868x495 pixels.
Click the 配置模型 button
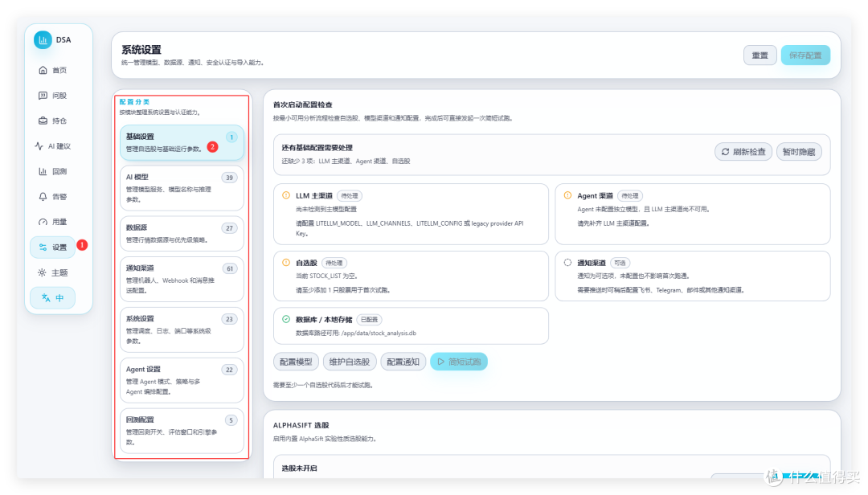[296, 362]
